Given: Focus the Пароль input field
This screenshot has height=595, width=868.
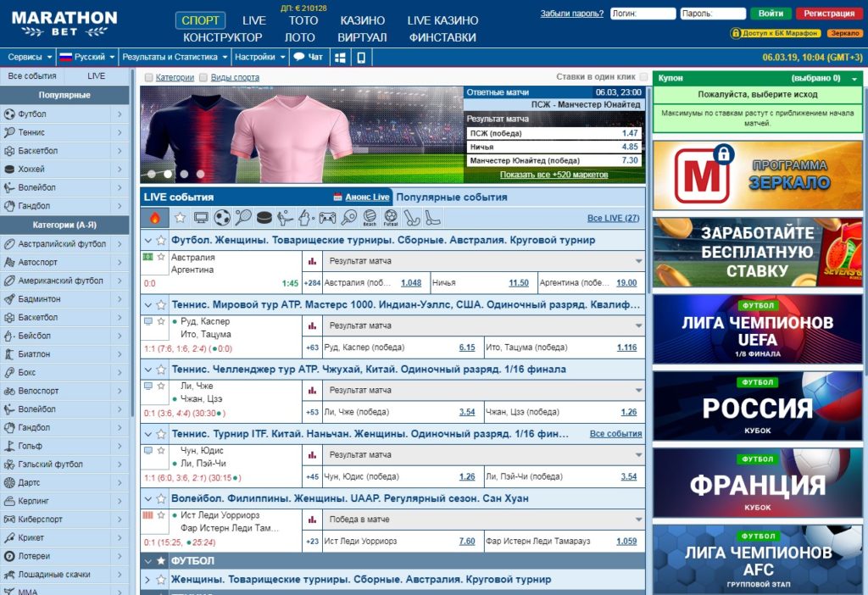Looking at the screenshot, I should coord(713,14).
